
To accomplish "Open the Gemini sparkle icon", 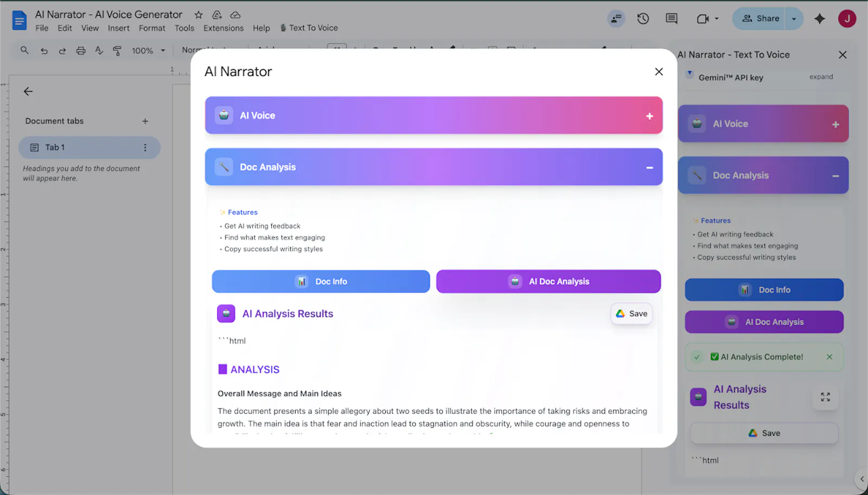I will point(820,18).
